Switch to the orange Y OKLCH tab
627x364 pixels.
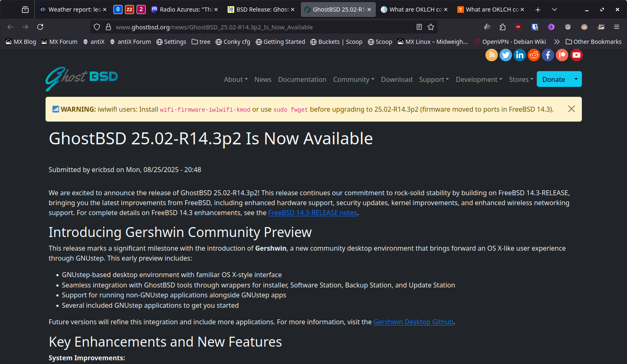click(491, 10)
